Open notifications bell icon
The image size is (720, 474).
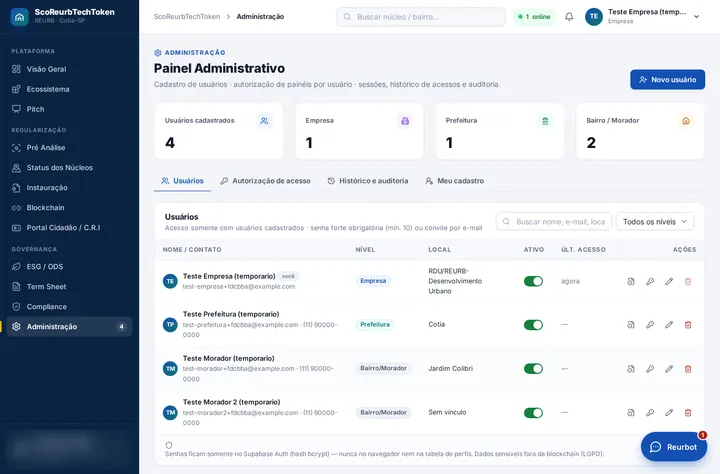569,17
